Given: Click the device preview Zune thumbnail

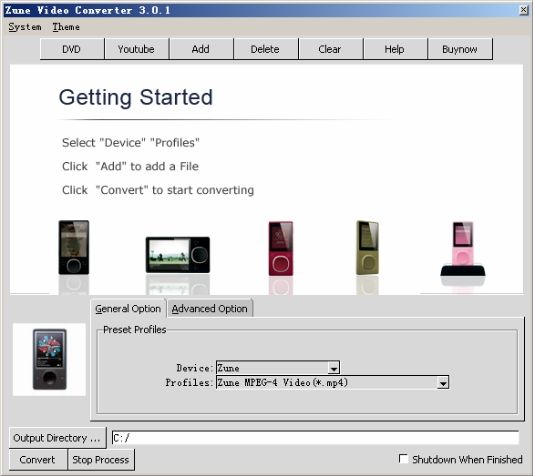Looking at the screenshot, I should pyautogui.click(x=50, y=359).
